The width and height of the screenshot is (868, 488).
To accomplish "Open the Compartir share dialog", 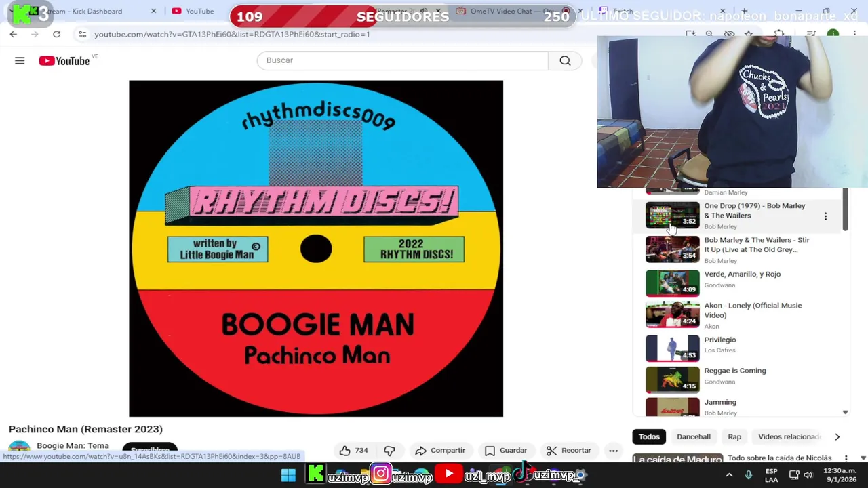I will pyautogui.click(x=440, y=450).
